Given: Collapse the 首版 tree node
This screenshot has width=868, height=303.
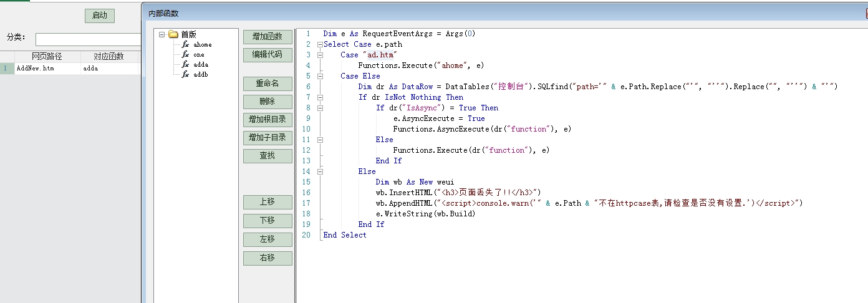Looking at the screenshot, I should [162, 35].
